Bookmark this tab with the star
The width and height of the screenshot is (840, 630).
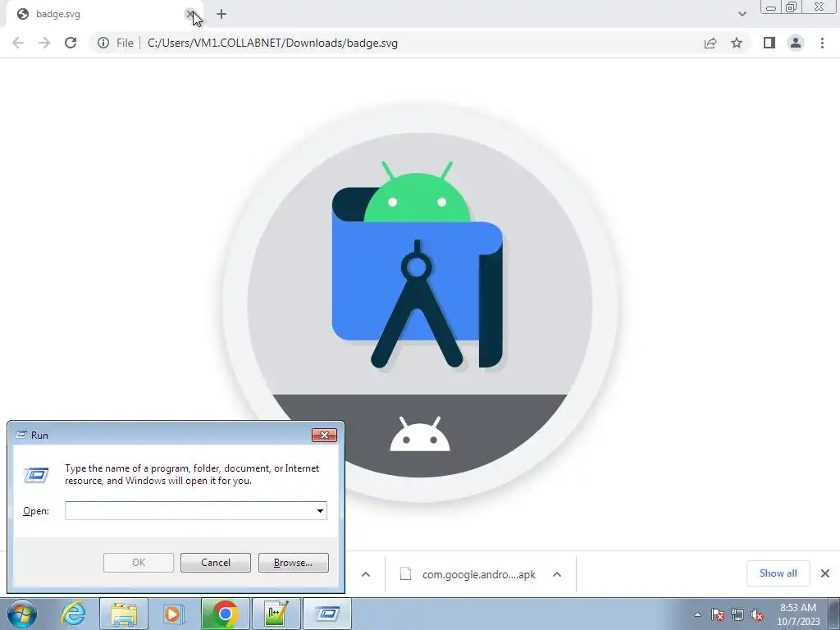click(737, 43)
